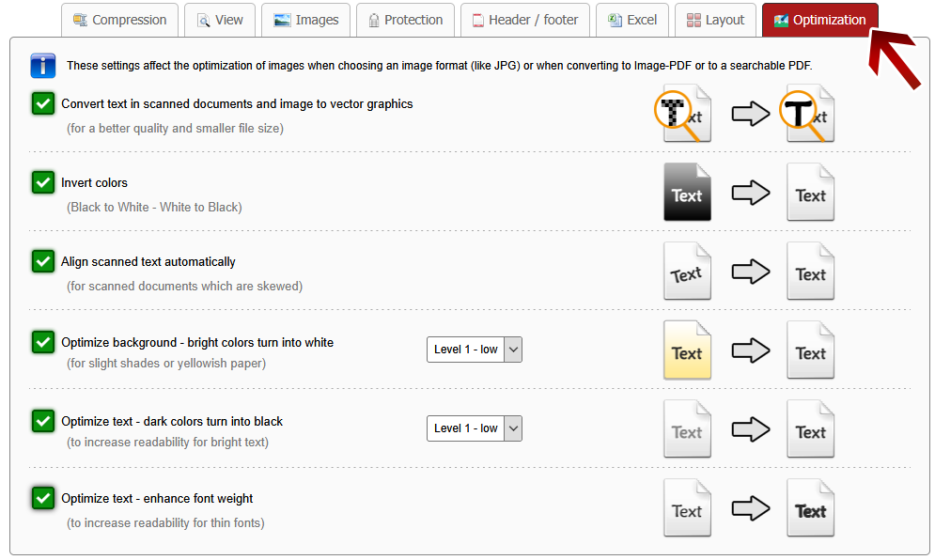Click the pixelated magnifier text icon
935x560 pixels.
tap(686, 116)
